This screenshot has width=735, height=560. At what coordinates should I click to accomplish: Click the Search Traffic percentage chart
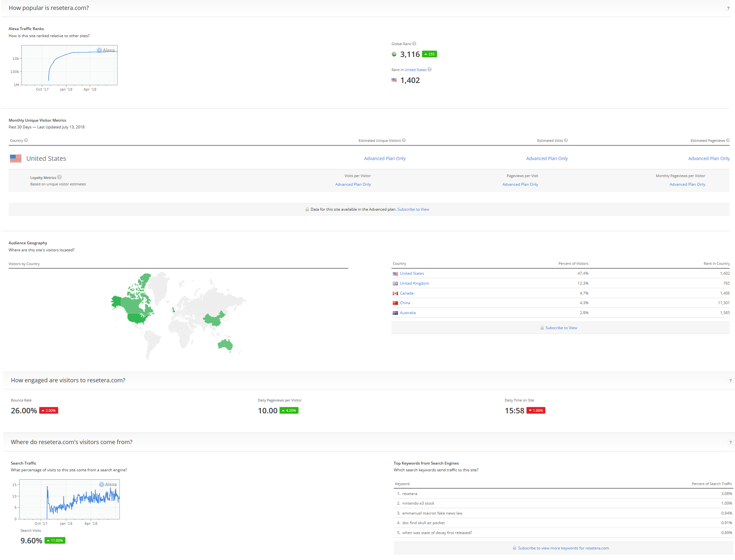pyautogui.click(x=69, y=499)
